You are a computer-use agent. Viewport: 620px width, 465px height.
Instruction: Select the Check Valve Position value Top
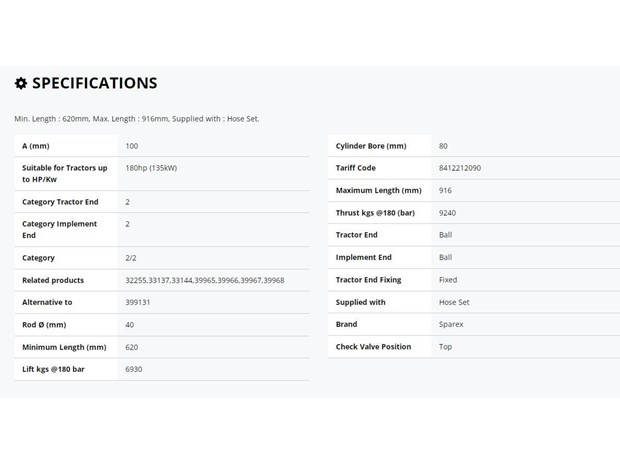coord(445,347)
